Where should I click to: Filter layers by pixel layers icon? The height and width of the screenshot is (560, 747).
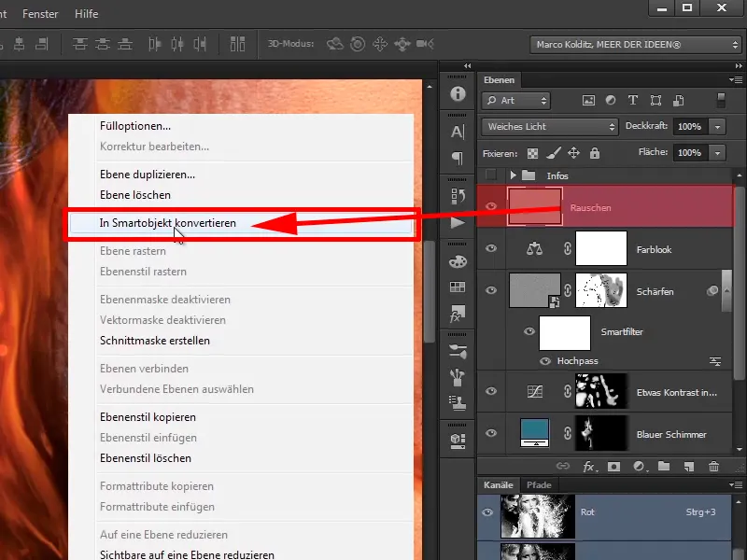point(589,101)
